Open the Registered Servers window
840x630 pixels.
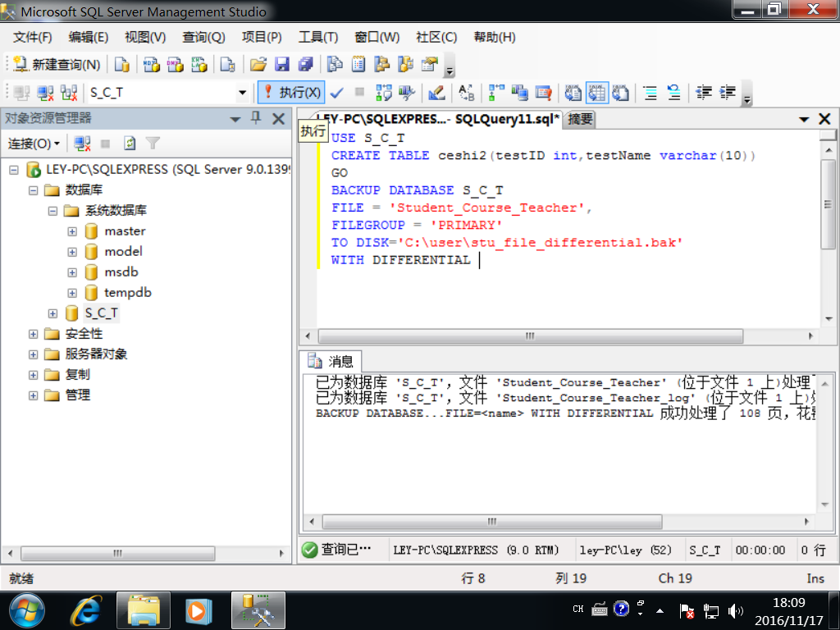click(x=335, y=65)
